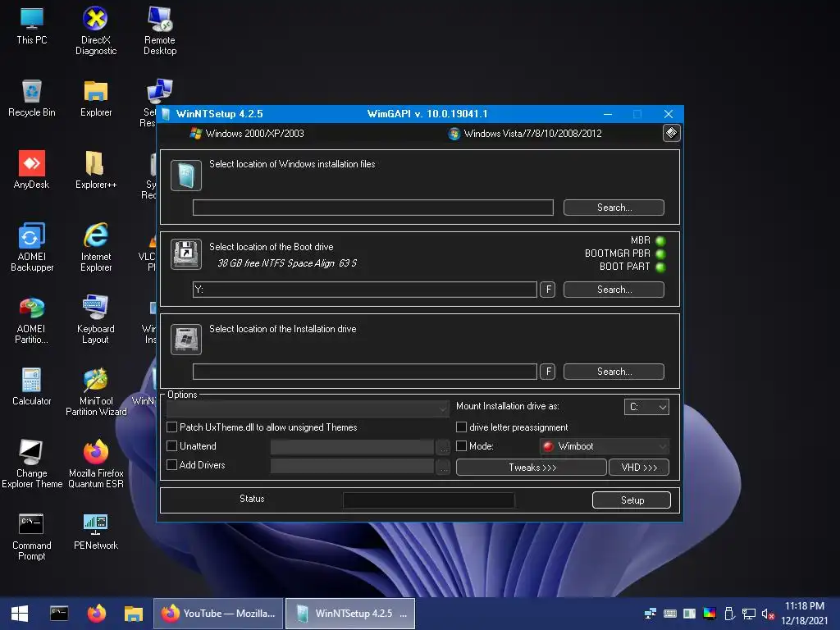Launch Mozilla Firefox Quantum ESR
Image resolution: width=840 pixels, height=630 pixels.
pos(96,464)
